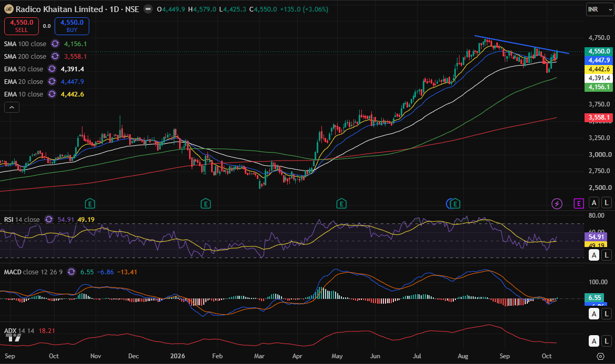Screen dimensions: 615x364
Task: Click the 2026 label on the time axis
Action: [178, 356]
